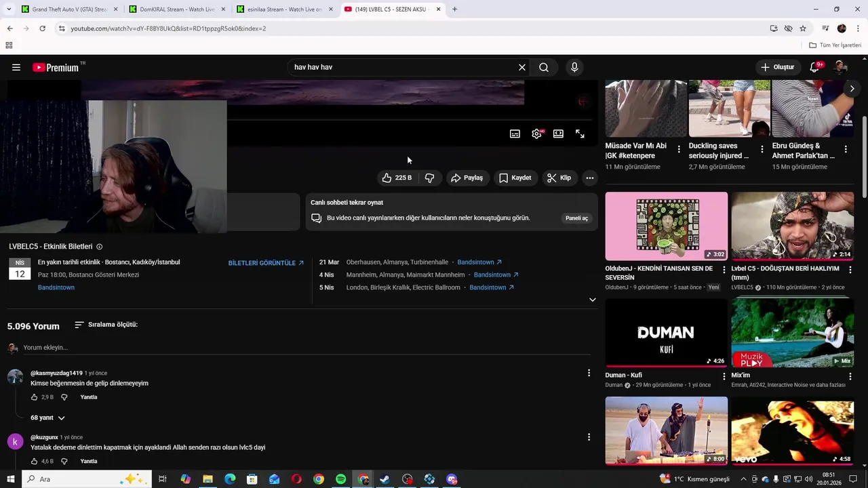
Task: Open Bandsintown link under Bostancı Gösteri Merkezi
Action: pos(56,287)
